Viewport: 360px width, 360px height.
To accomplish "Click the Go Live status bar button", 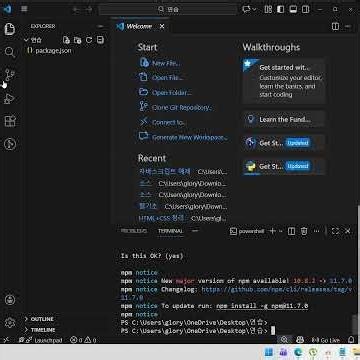I will point(326,340).
